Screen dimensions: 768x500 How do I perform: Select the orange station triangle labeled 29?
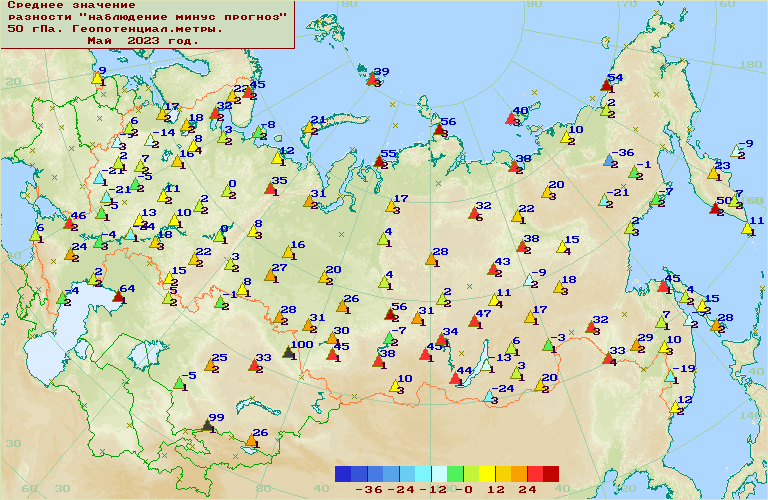point(637,345)
